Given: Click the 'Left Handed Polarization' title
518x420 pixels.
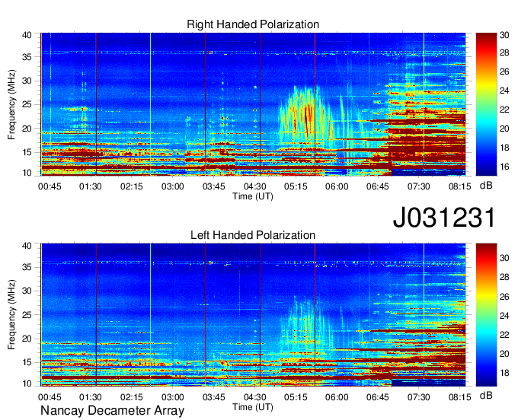Looking at the screenshot, I should tap(253, 235).
